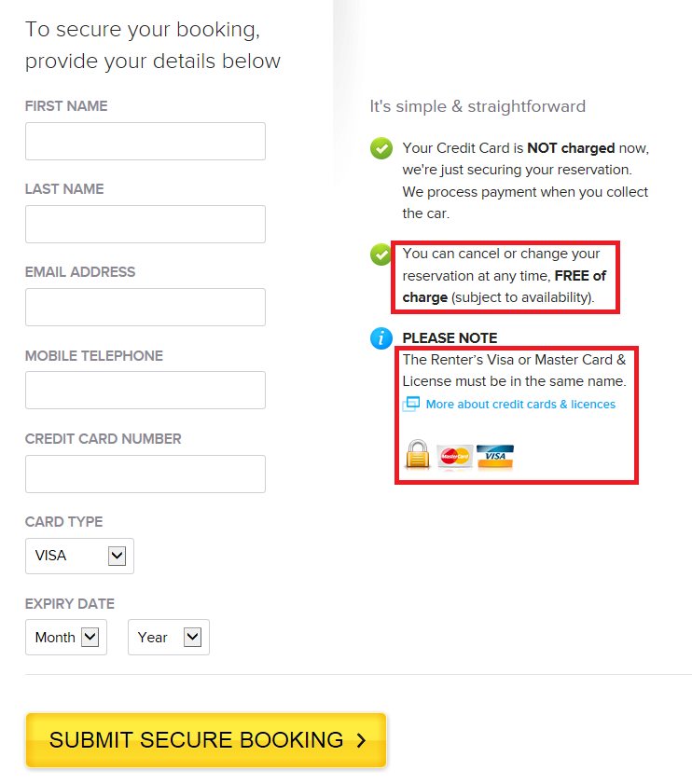Viewport: 692px width, 784px height.
Task: Click the Mobile Telephone input box
Action: coord(145,391)
